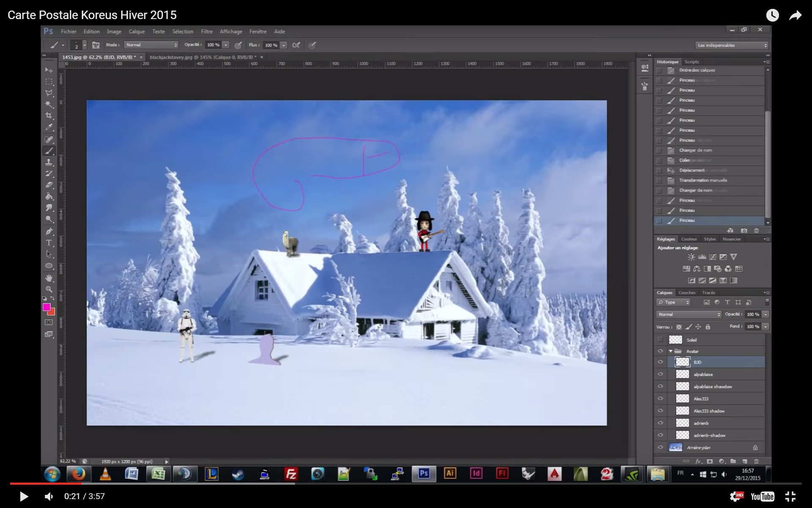Click the Zoom tool magnifier
This screenshot has height=508, width=812.
tap(49, 290)
